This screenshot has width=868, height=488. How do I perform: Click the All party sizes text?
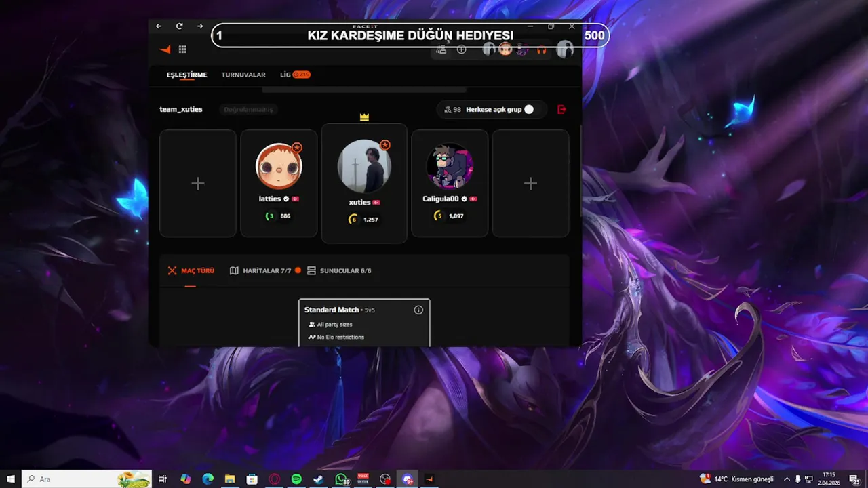point(334,325)
